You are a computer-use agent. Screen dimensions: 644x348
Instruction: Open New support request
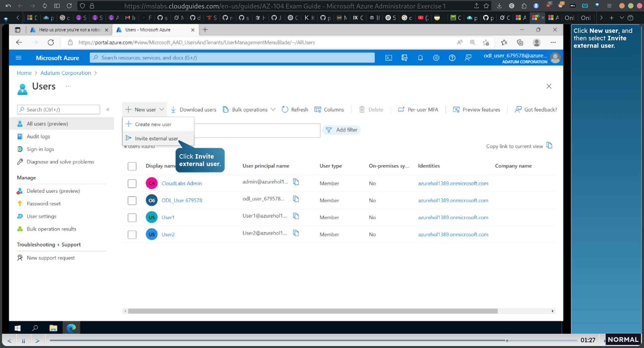click(x=51, y=258)
